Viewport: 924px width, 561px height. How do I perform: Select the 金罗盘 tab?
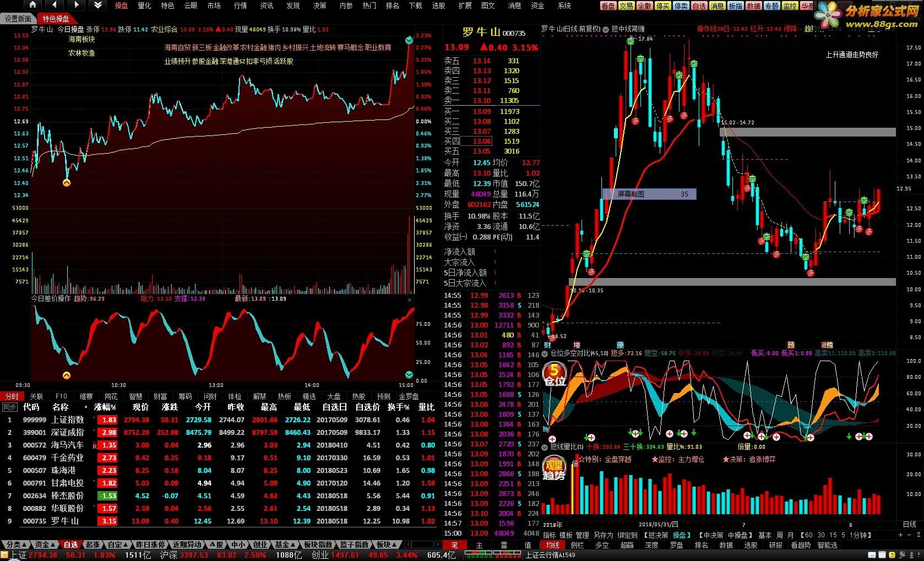[409, 396]
